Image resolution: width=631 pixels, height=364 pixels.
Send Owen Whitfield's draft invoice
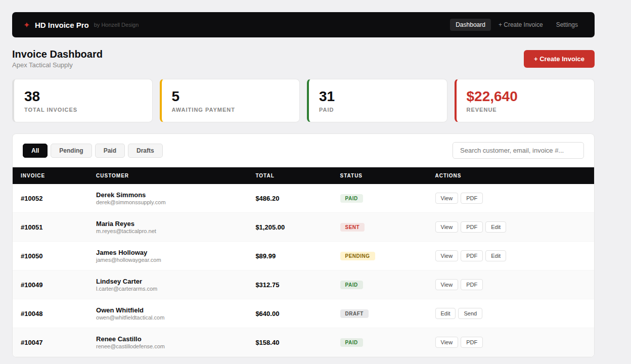[470, 313]
